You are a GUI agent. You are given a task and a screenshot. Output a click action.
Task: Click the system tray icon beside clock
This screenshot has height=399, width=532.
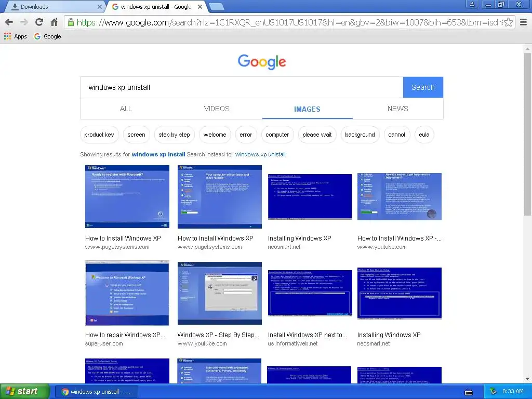point(494,392)
